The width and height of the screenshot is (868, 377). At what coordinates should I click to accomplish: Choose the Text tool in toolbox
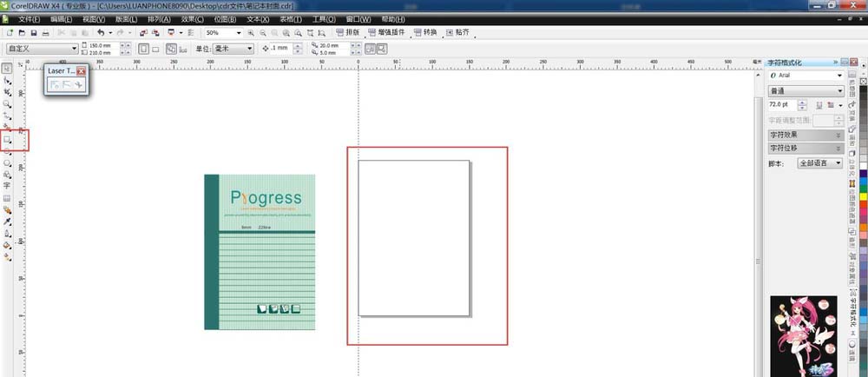8,186
